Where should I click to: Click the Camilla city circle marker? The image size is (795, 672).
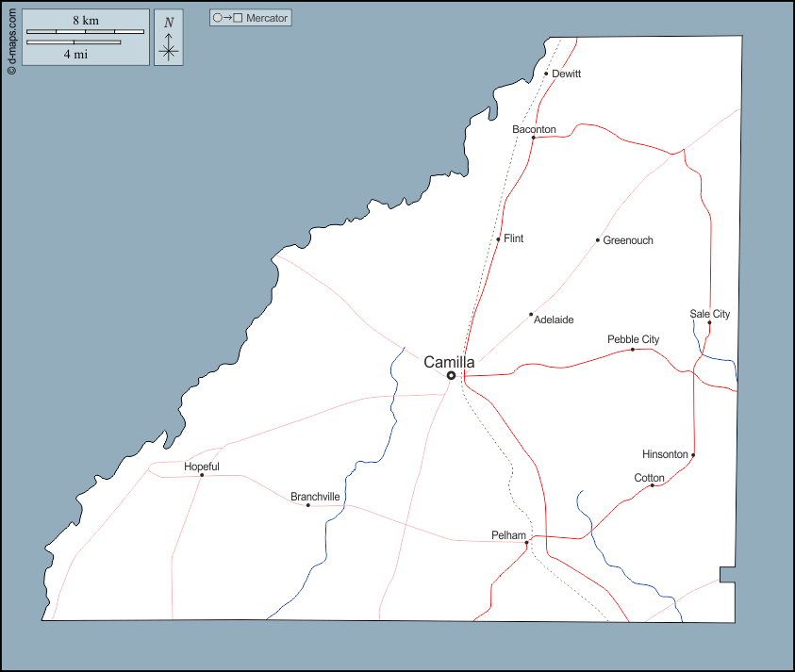pyautogui.click(x=451, y=375)
